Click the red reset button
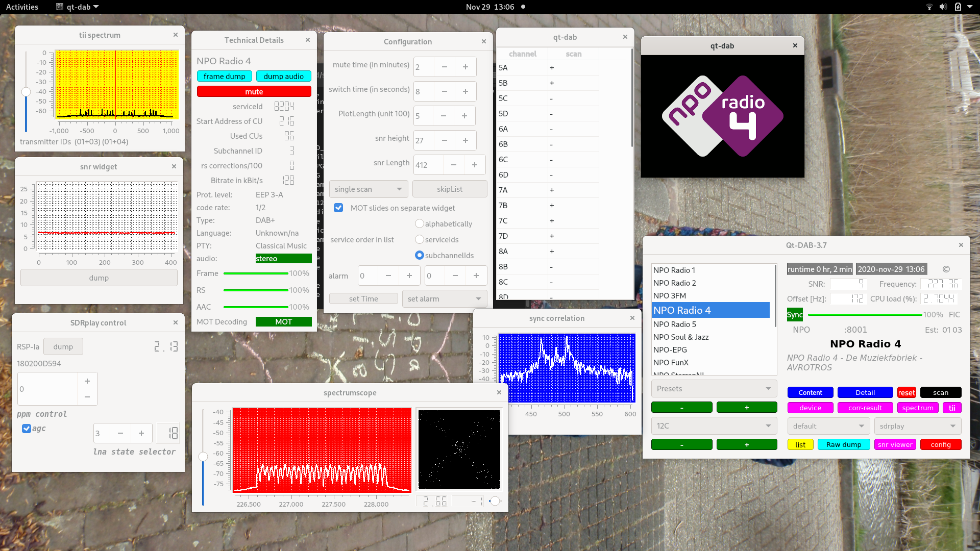The height and width of the screenshot is (551, 980). (906, 392)
